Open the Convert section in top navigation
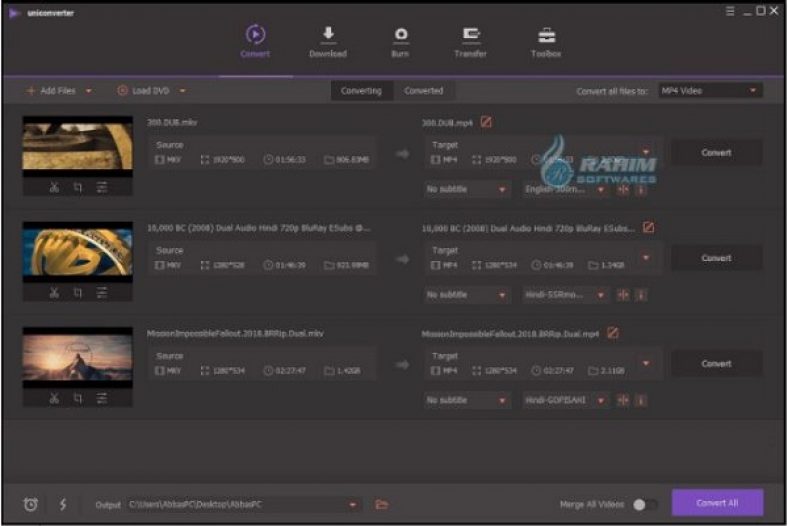 (x=255, y=42)
